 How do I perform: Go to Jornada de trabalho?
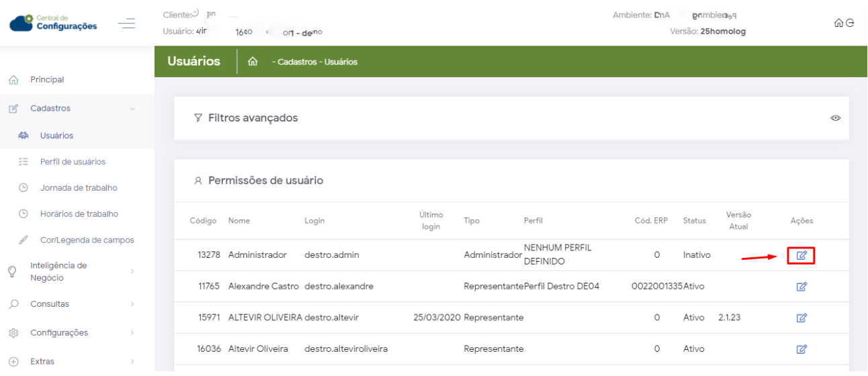(x=79, y=188)
